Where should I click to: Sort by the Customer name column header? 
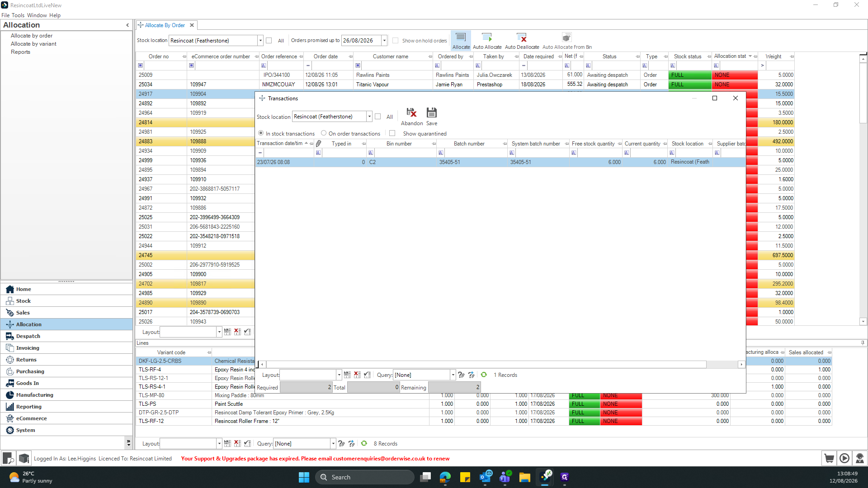pyautogui.click(x=391, y=56)
